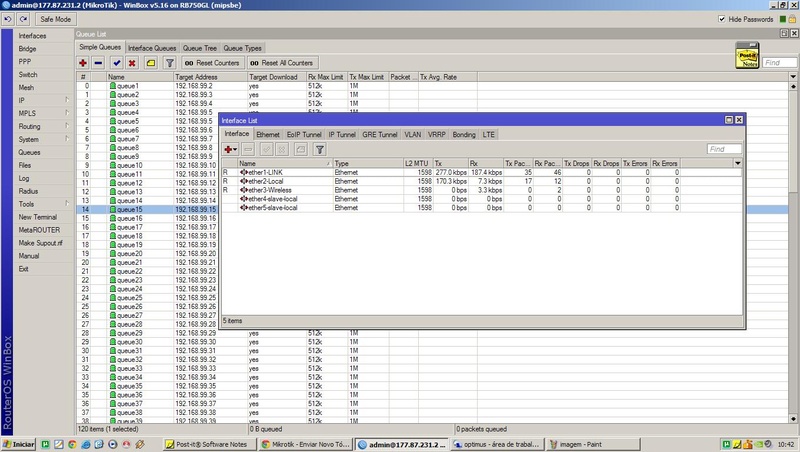Open New Terminal from the sidebar
The width and height of the screenshot is (800, 452).
(38, 217)
